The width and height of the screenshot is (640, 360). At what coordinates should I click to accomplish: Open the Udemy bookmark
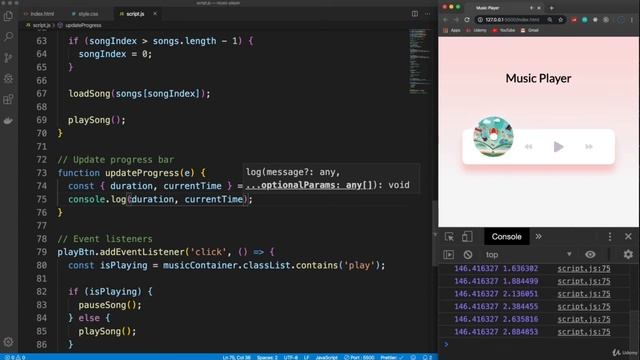(x=476, y=30)
